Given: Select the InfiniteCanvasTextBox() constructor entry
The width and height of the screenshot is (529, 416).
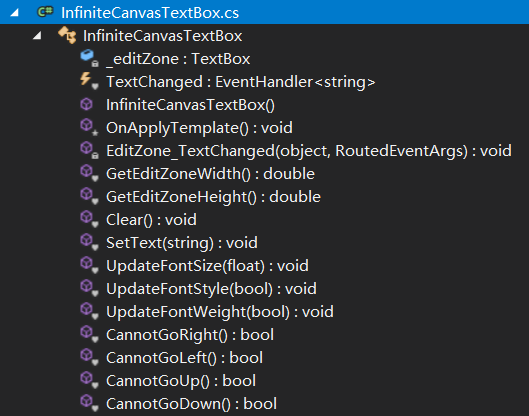Looking at the screenshot, I should pos(190,105).
